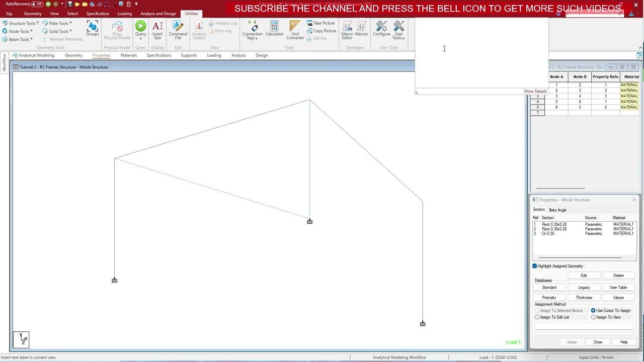Viewport: 644px width, 362px height.
Task: Open the Macro Editor
Action: (347, 30)
